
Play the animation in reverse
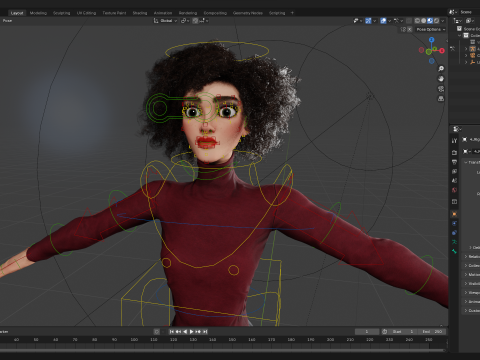(185, 331)
